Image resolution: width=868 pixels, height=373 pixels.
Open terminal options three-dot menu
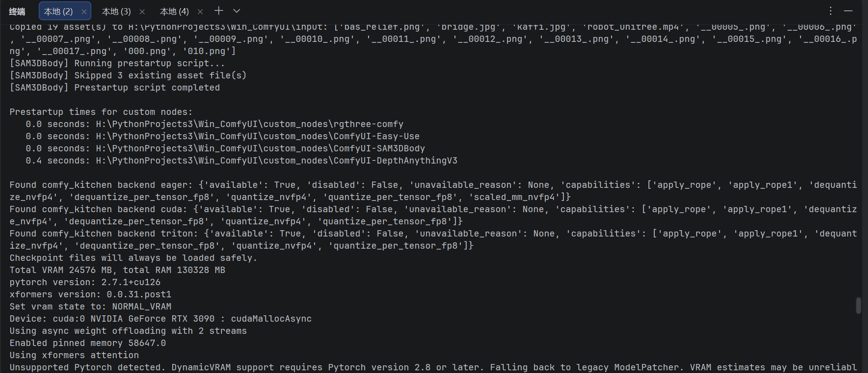[831, 11]
